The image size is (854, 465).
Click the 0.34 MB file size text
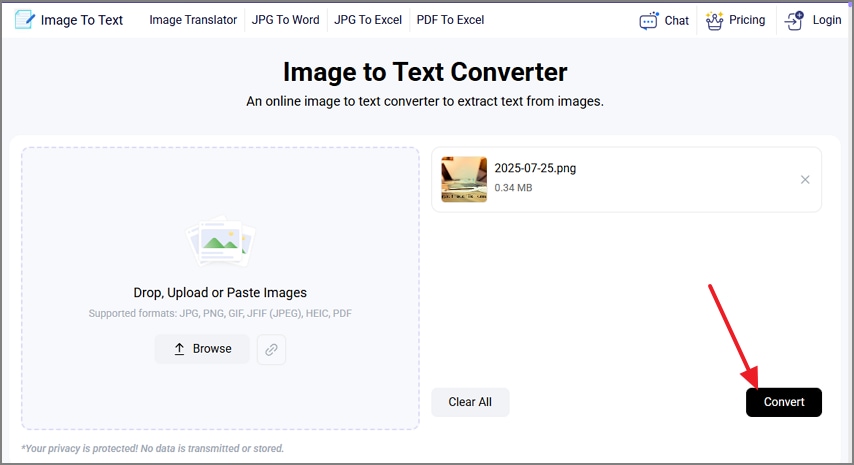513,188
